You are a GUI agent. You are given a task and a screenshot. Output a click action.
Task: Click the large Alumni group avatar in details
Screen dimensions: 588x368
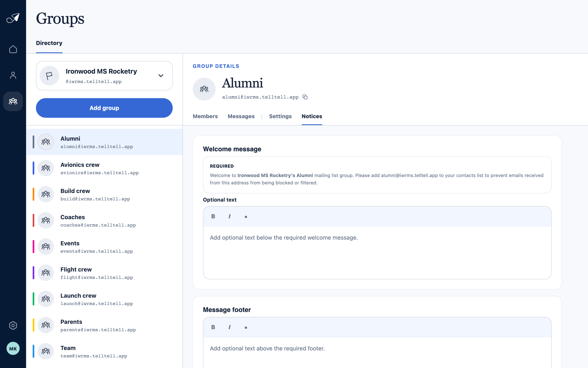pos(204,89)
